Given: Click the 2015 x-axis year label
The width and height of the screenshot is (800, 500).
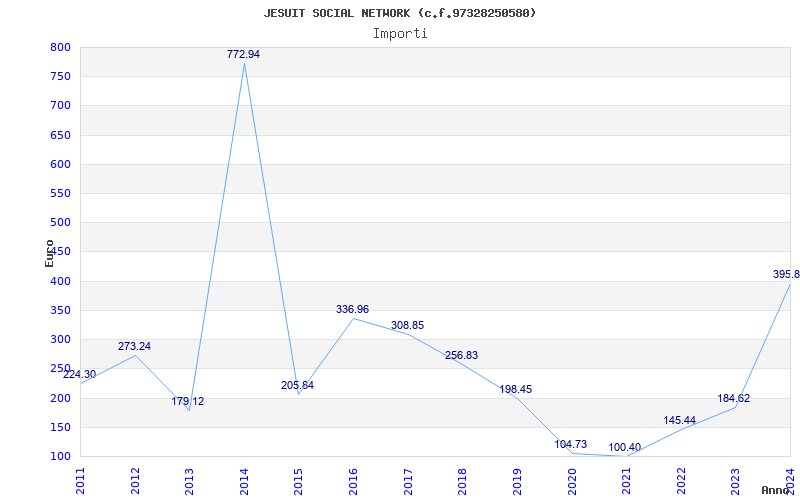Looking at the screenshot, I should tap(298, 481).
